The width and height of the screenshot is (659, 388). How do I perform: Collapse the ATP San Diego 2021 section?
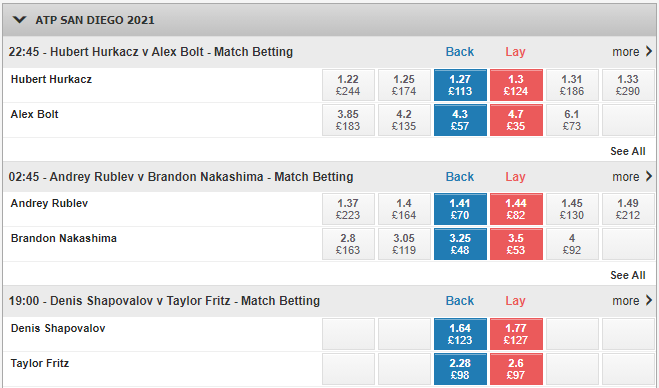[x=20, y=20]
